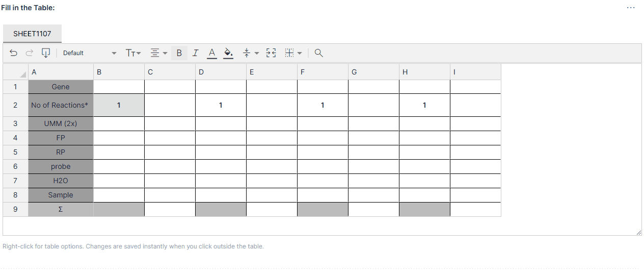Select the row 9 header
This screenshot has width=644, height=276.
tap(15, 209)
